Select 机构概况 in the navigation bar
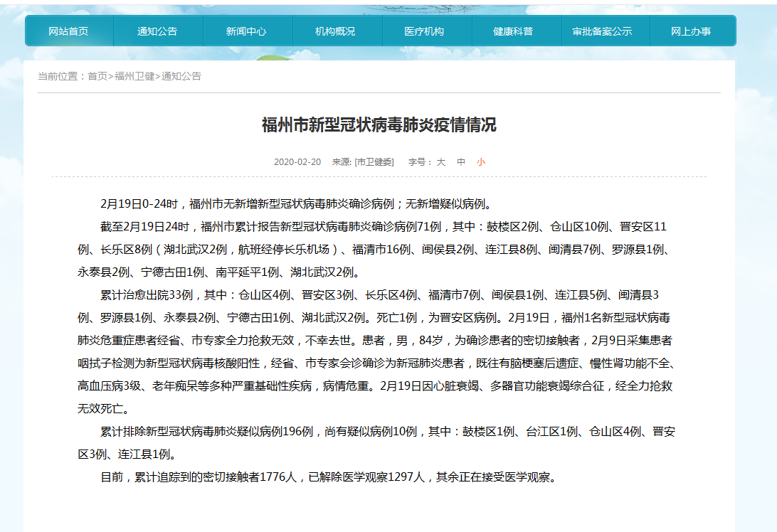Screen dimensions: 777x532 (x=335, y=31)
